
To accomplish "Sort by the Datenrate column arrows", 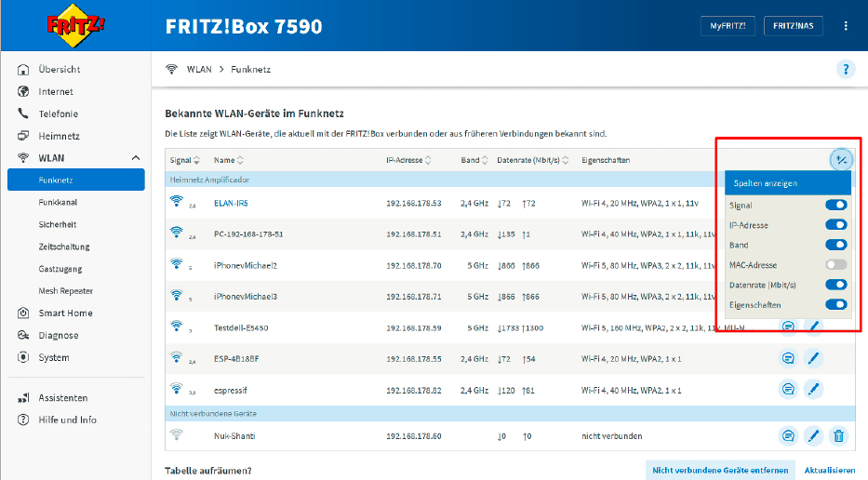I will click(566, 160).
